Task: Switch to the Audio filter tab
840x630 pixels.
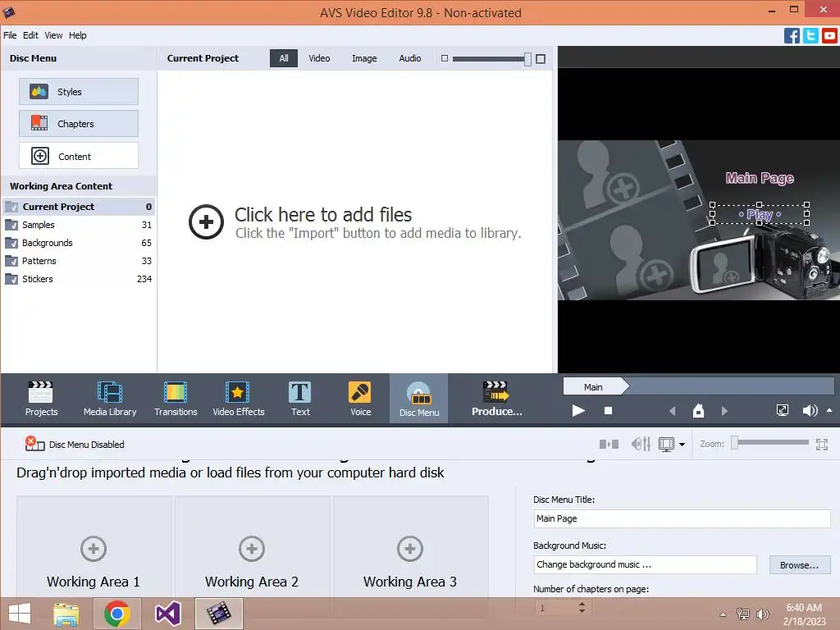Action: (410, 58)
